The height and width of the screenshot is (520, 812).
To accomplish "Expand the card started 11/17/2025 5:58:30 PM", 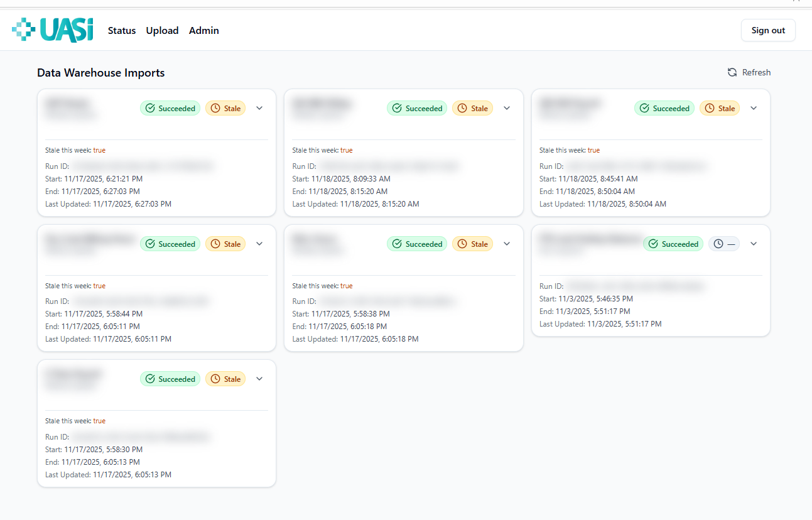I will (259, 379).
